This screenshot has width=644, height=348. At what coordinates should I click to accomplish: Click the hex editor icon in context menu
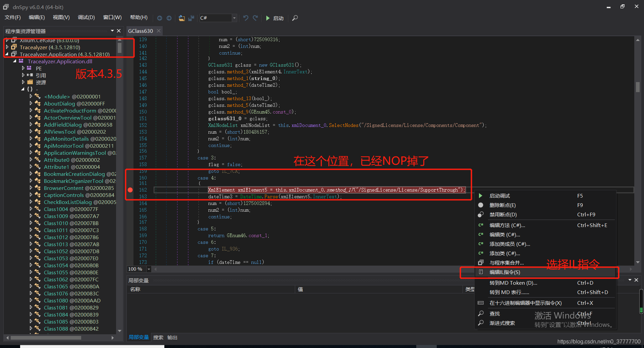click(x=481, y=303)
